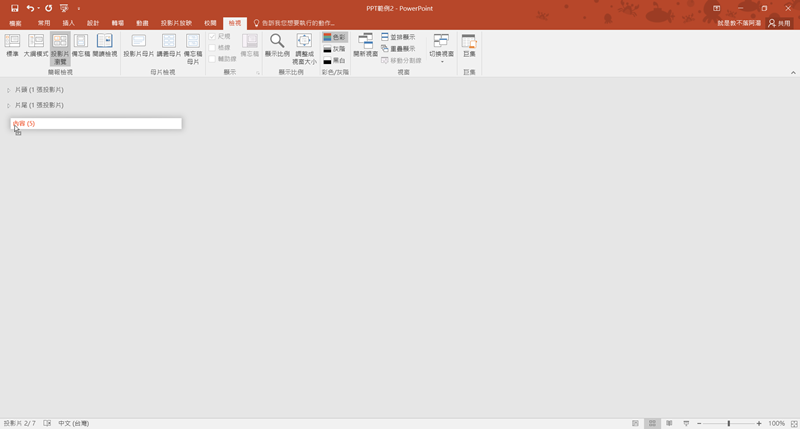Switch to 標準 (Normal) view
This screenshot has width=800, height=429.
pyautogui.click(x=12, y=45)
